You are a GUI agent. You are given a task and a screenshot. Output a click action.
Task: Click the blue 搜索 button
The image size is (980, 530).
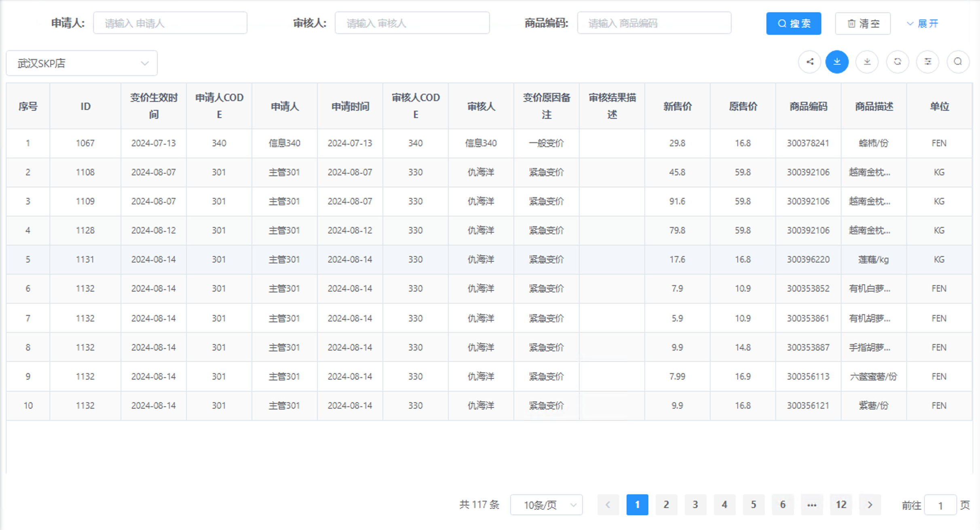[794, 23]
